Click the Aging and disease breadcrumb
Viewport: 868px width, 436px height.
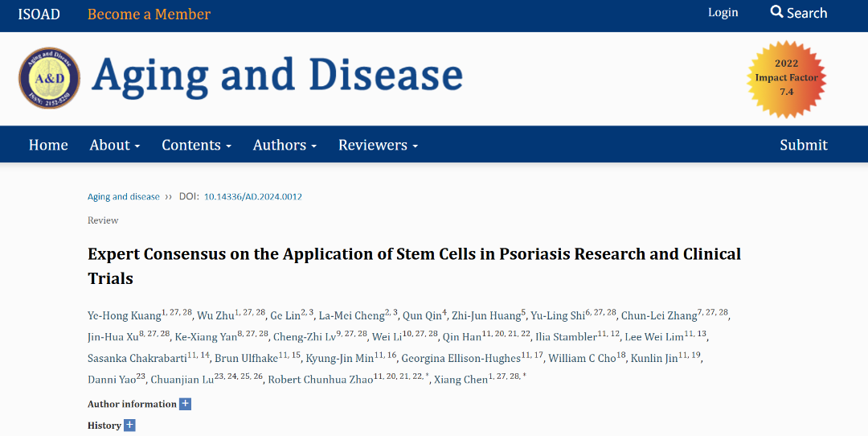(x=123, y=196)
